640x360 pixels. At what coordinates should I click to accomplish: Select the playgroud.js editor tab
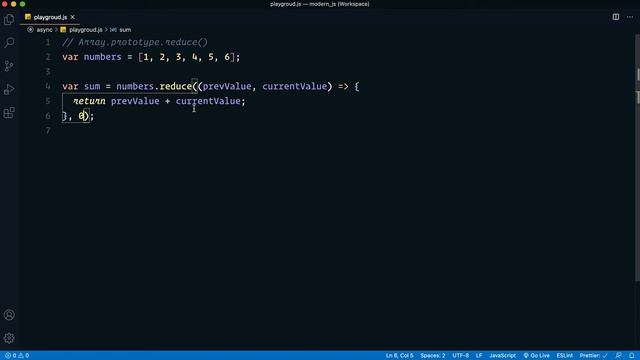click(x=50, y=17)
